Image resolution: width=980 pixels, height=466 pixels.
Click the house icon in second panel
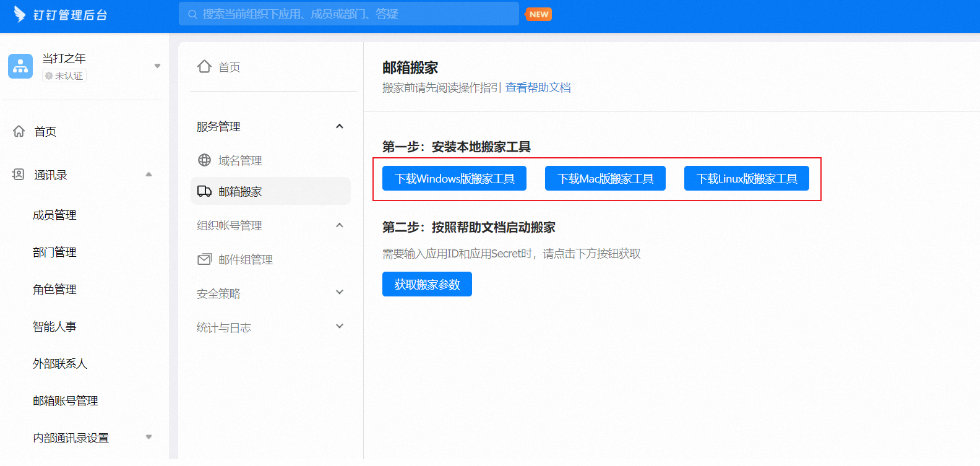(205, 66)
